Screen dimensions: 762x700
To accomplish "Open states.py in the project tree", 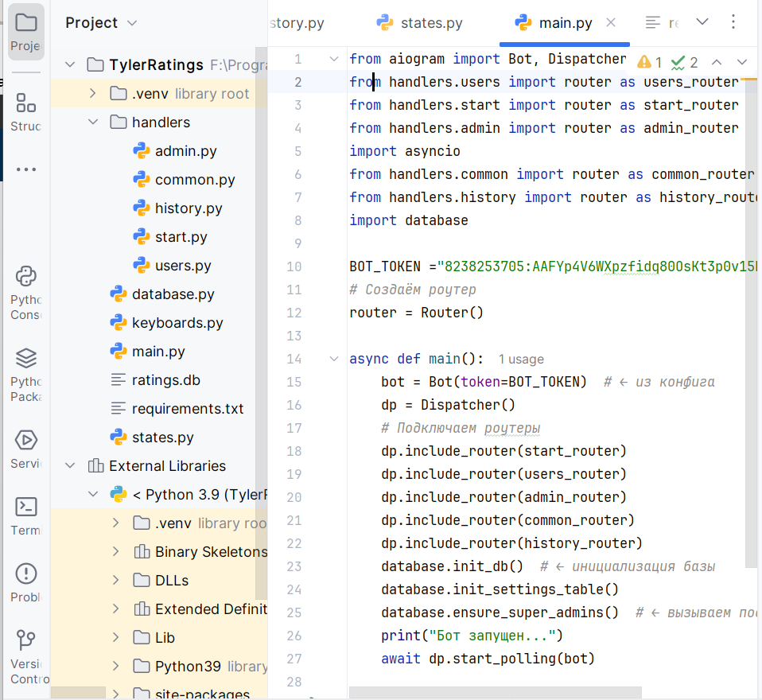I will tap(152, 438).
